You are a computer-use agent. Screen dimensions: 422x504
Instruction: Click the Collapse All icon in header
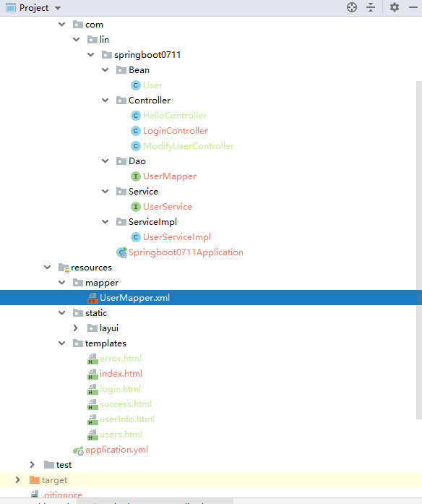pyautogui.click(x=371, y=7)
